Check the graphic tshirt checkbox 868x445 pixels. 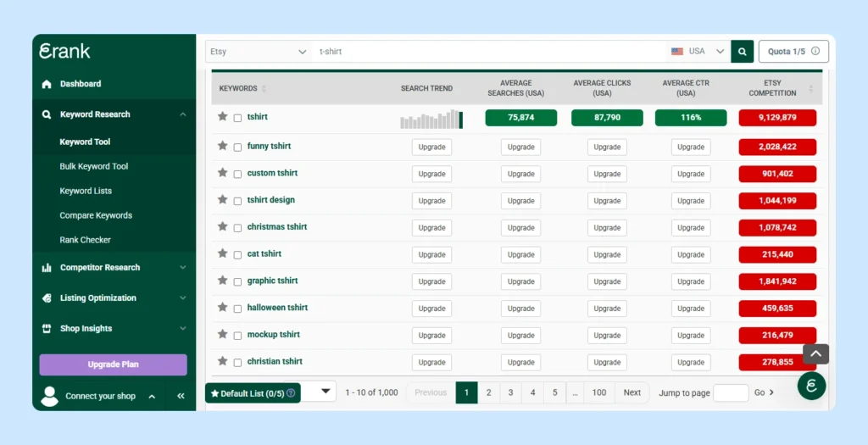[237, 281]
